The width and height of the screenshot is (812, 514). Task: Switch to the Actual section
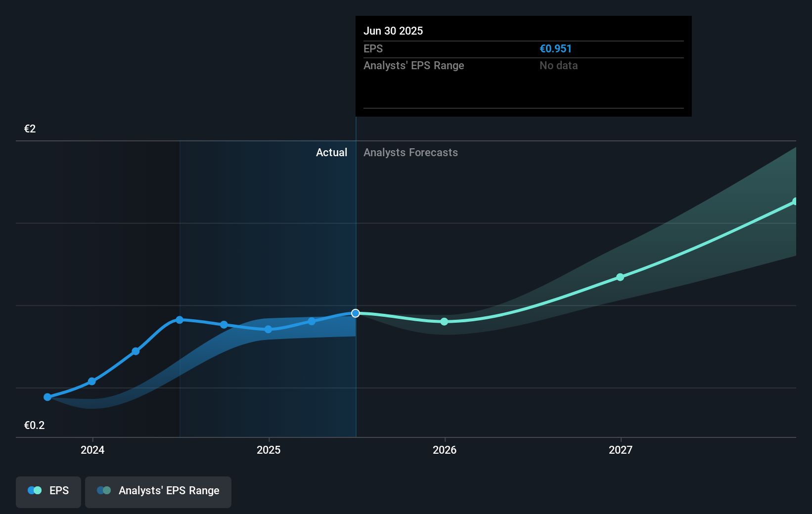[331, 153]
